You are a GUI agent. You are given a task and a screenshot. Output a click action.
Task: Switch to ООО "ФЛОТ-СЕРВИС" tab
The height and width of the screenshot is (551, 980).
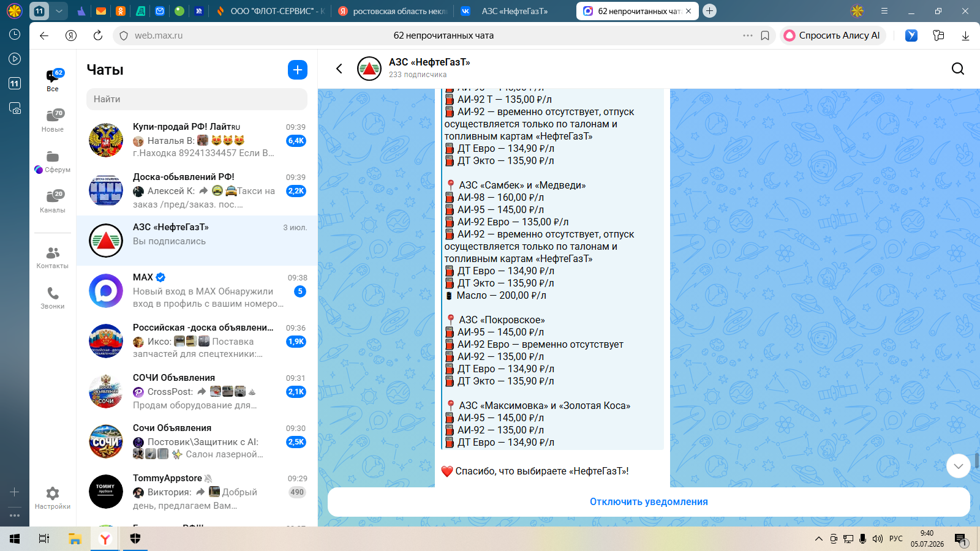pos(269,11)
